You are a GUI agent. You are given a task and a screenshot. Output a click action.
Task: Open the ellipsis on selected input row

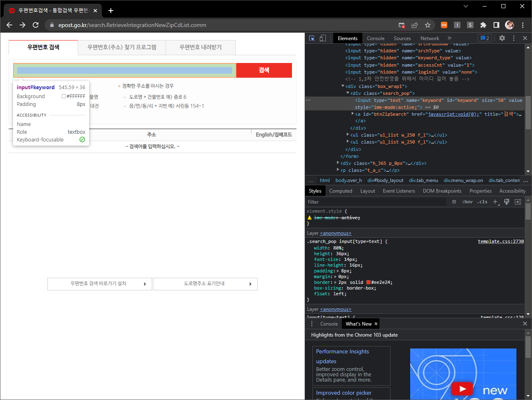click(x=308, y=100)
